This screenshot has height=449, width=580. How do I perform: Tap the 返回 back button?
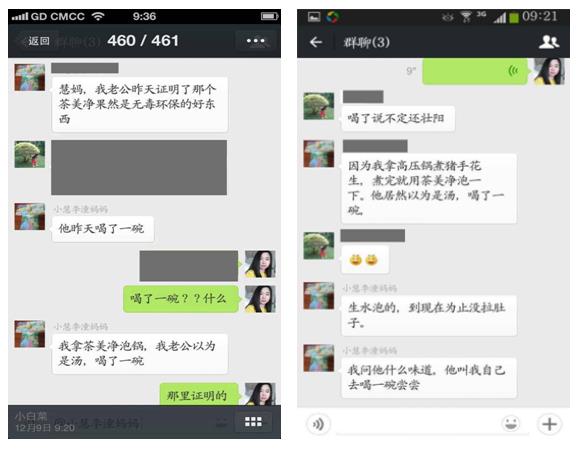tap(36, 41)
